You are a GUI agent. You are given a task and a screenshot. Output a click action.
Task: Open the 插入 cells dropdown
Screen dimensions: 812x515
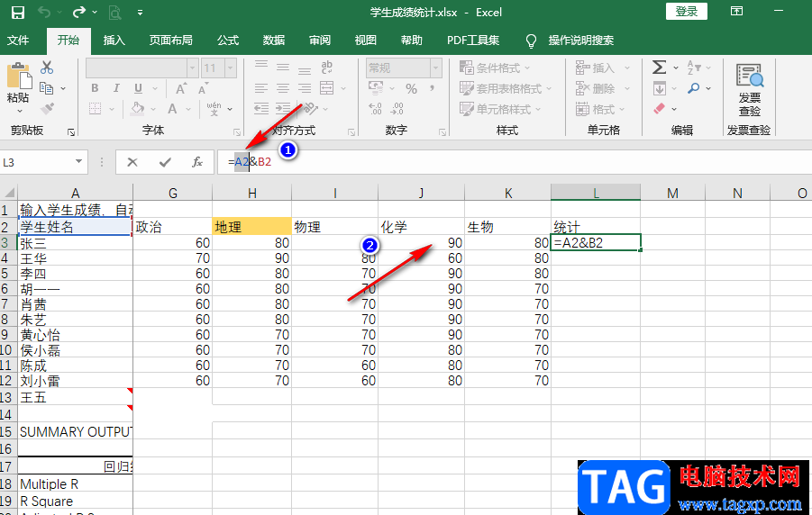pyautogui.click(x=603, y=68)
